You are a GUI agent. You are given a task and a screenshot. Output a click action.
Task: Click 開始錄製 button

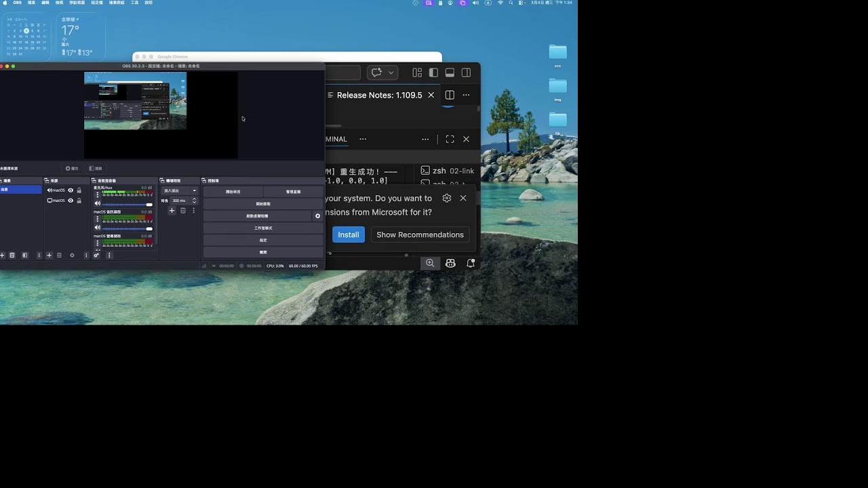(263, 204)
